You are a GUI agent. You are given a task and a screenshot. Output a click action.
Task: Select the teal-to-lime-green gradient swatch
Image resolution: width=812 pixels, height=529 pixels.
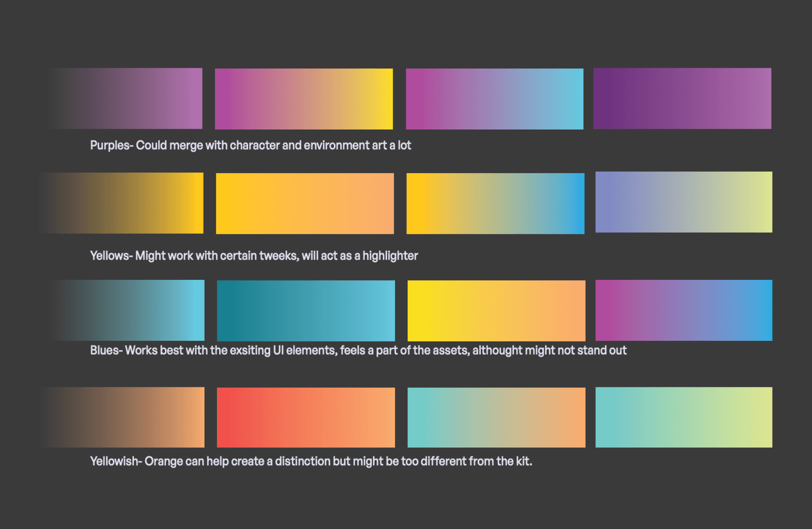click(683, 417)
